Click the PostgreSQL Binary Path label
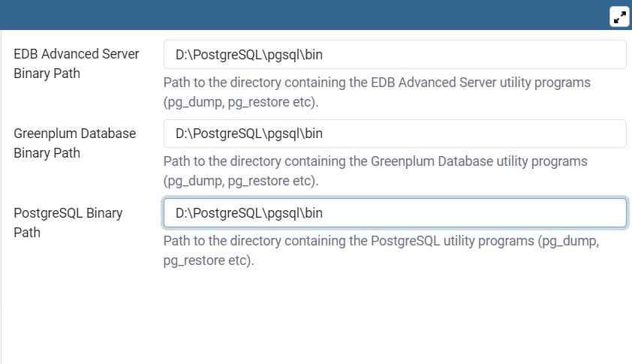632x364 pixels. click(68, 222)
